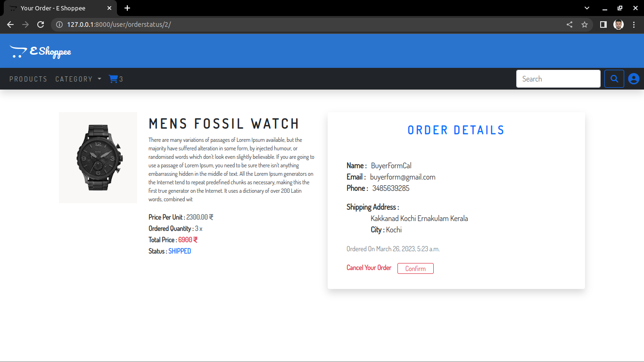
Task: Click the browser reload icon
Action: point(40,25)
